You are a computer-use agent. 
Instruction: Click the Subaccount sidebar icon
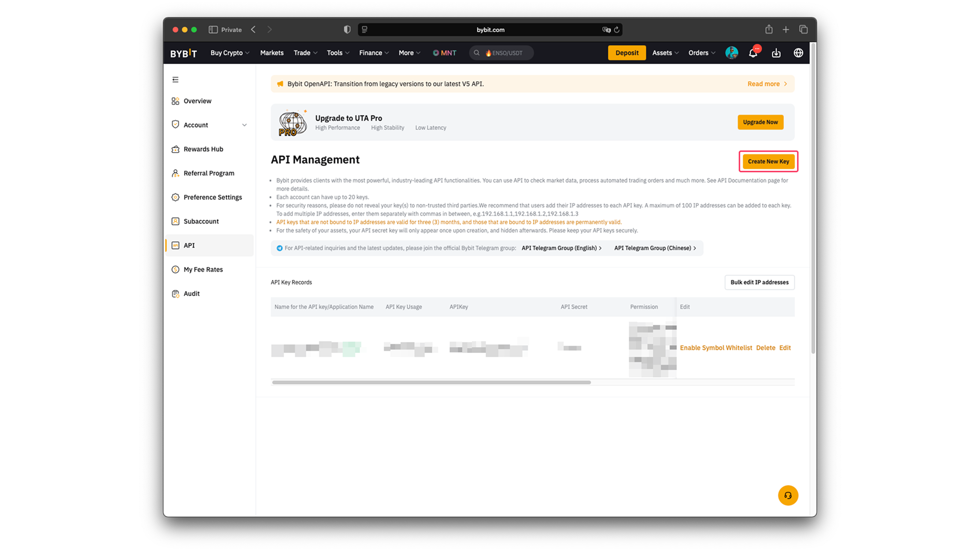[x=175, y=221]
